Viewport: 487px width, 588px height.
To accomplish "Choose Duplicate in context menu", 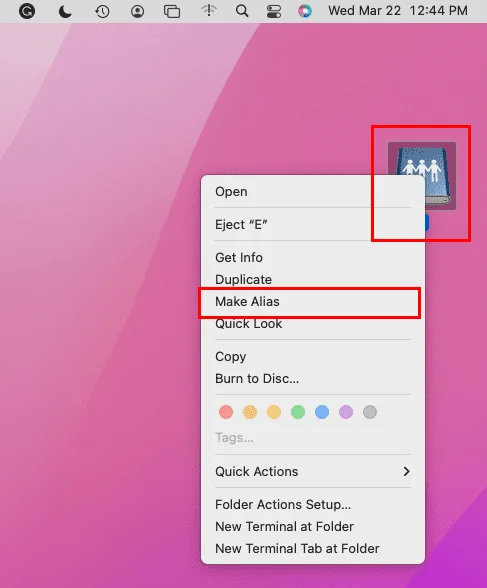I will tap(313, 279).
